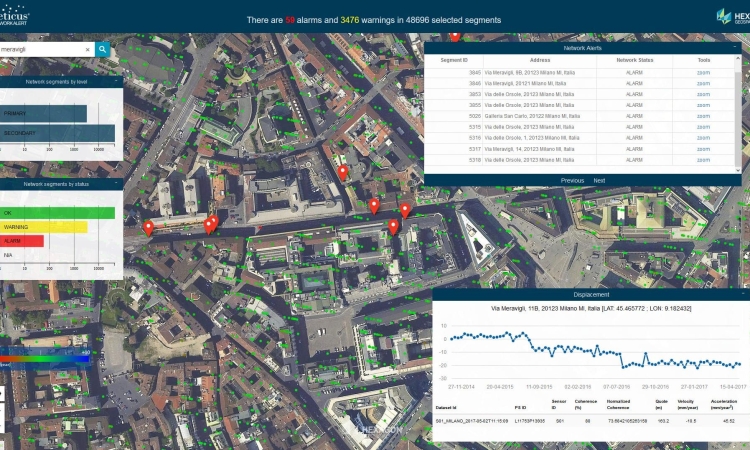Click the Rheticus Network Alert logo
Viewport: 750px width, 450px height.
[x=14, y=14]
